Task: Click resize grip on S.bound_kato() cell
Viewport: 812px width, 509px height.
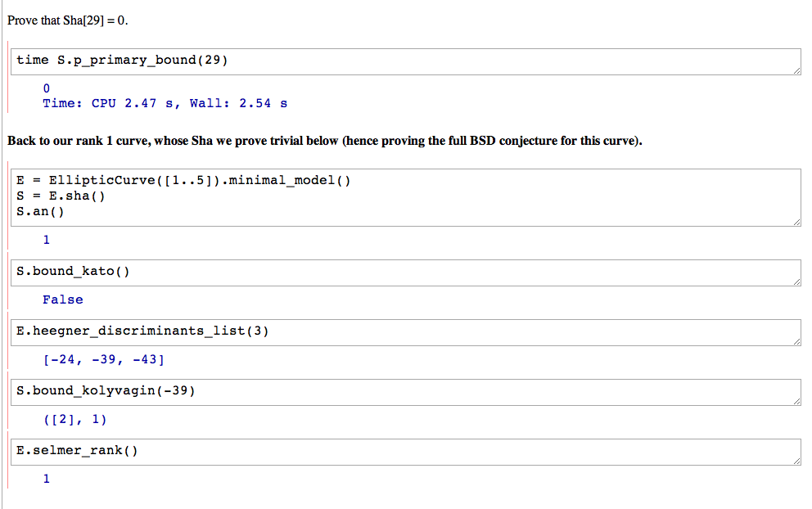Action: click(x=796, y=282)
